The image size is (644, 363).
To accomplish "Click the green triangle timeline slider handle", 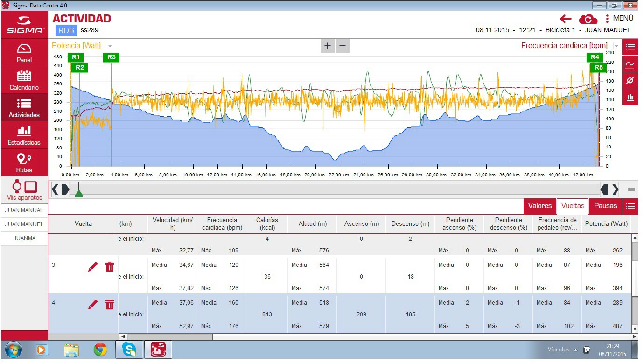I will pos(79,193).
